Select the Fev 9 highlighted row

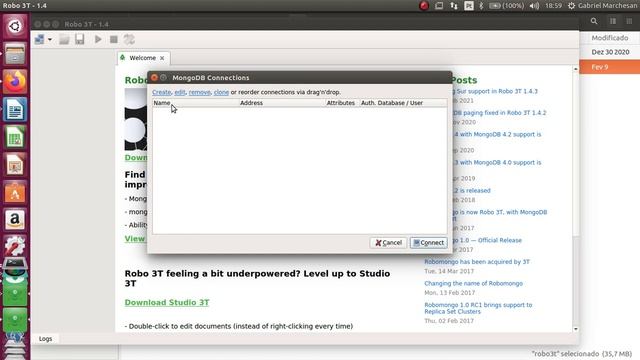(x=610, y=67)
